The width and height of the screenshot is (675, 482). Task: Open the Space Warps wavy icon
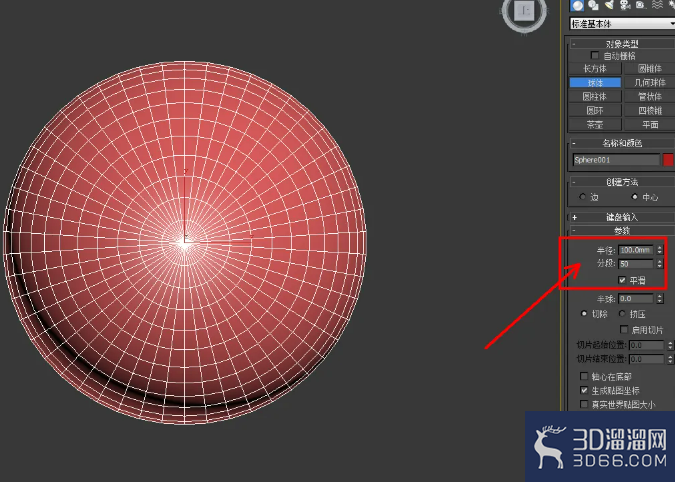[x=657, y=5]
